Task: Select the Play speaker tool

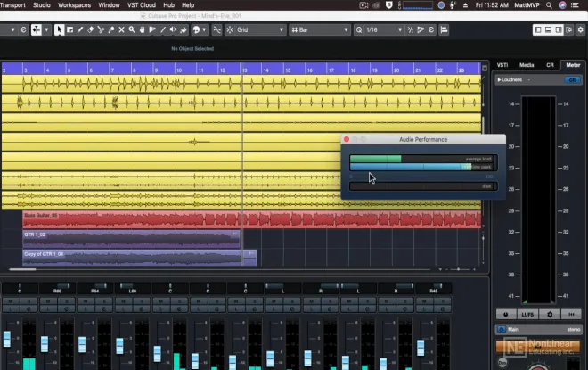Action: pos(173,29)
